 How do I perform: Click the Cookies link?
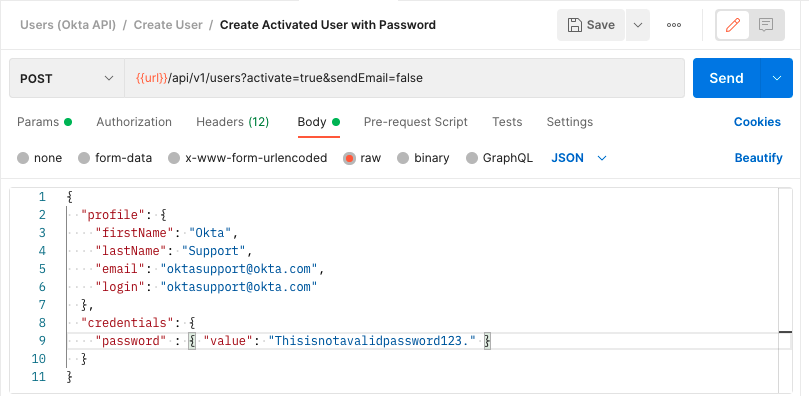point(757,122)
